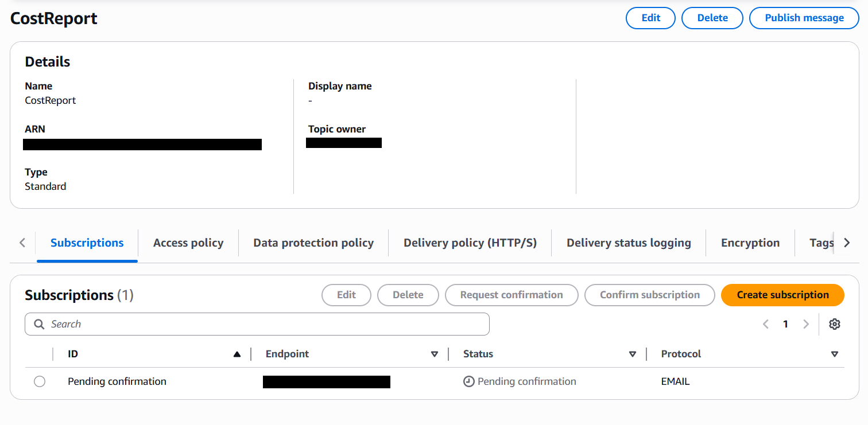
Task: Click the Pending confirmation ID cell
Action: pyautogui.click(x=117, y=381)
